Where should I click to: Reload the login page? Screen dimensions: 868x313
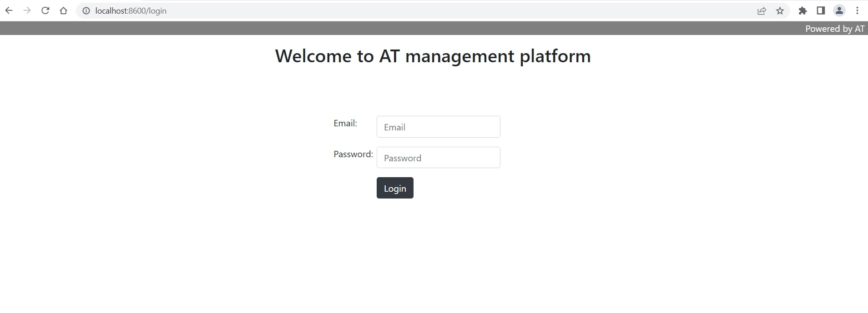tap(45, 10)
